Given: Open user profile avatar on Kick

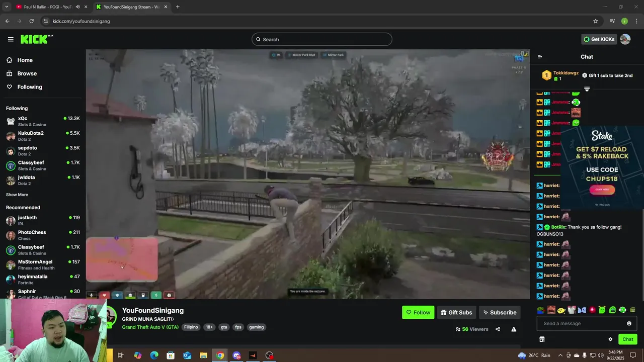Looking at the screenshot, I should click(x=625, y=39).
